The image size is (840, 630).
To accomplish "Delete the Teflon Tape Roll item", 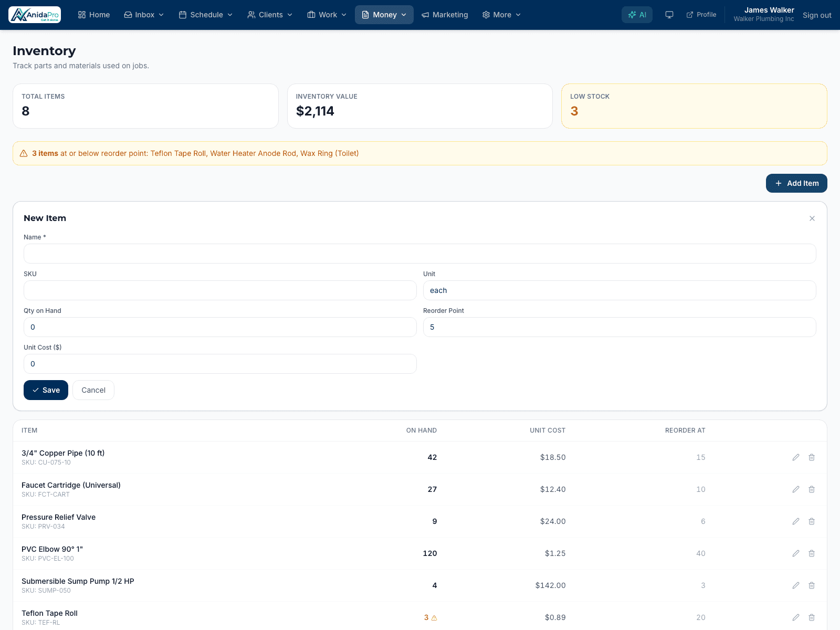I will tap(812, 617).
